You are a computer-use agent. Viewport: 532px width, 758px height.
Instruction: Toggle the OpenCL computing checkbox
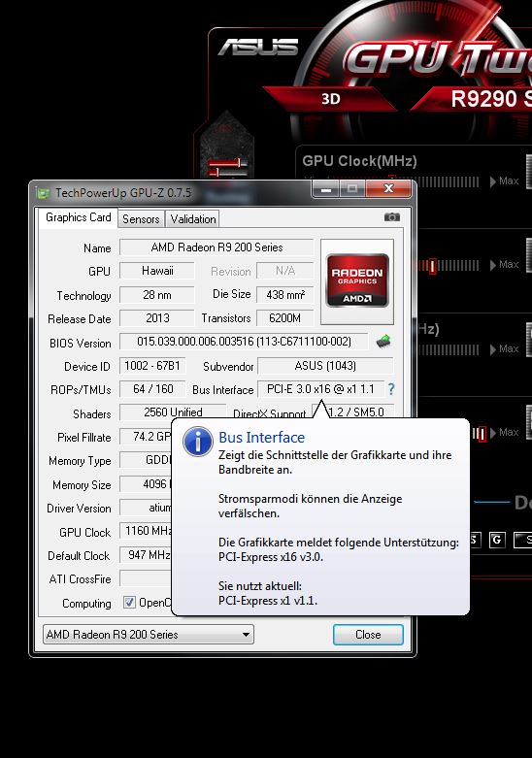[x=129, y=603]
